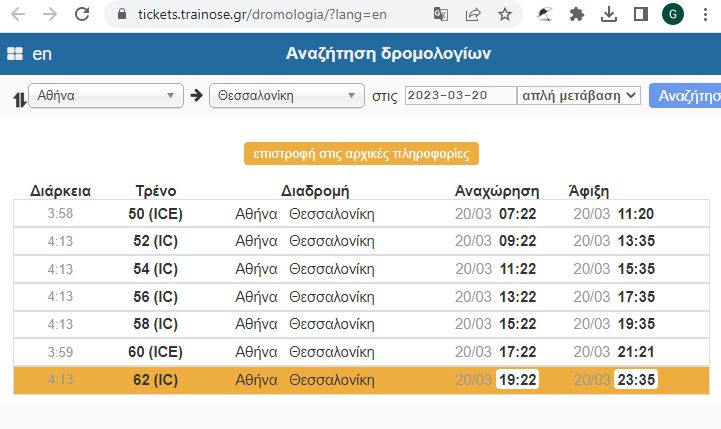
Task: Select train 50 (ICE) departing 07:22
Action: pos(152,214)
